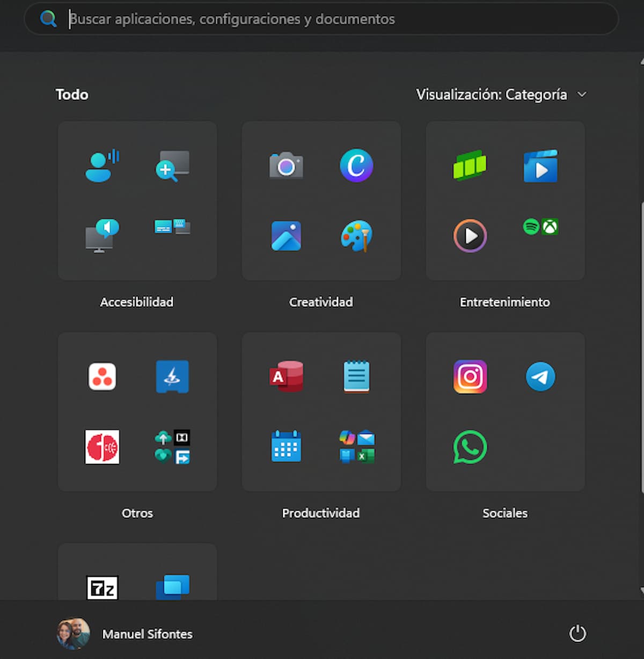The width and height of the screenshot is (644, 659).
Task: Open the Calendar app
Action: click(x=286, y=447)
